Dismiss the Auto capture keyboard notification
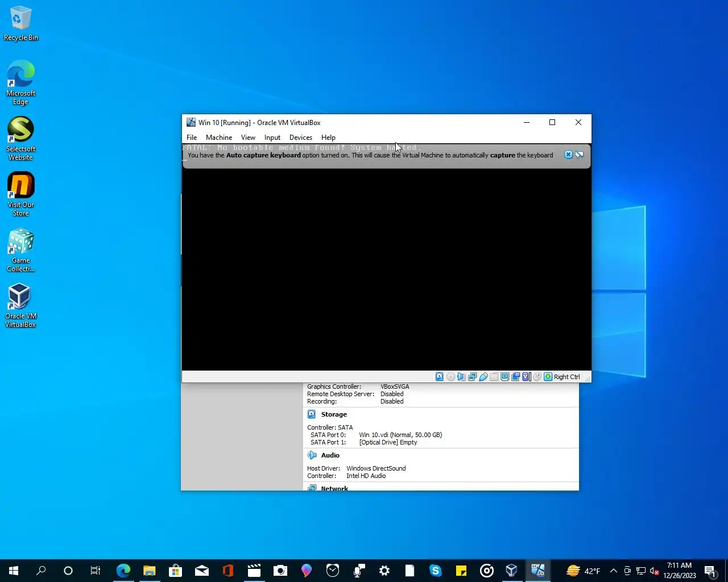Image resolution: width=728 pixels, height=582 pixels. 568,155
